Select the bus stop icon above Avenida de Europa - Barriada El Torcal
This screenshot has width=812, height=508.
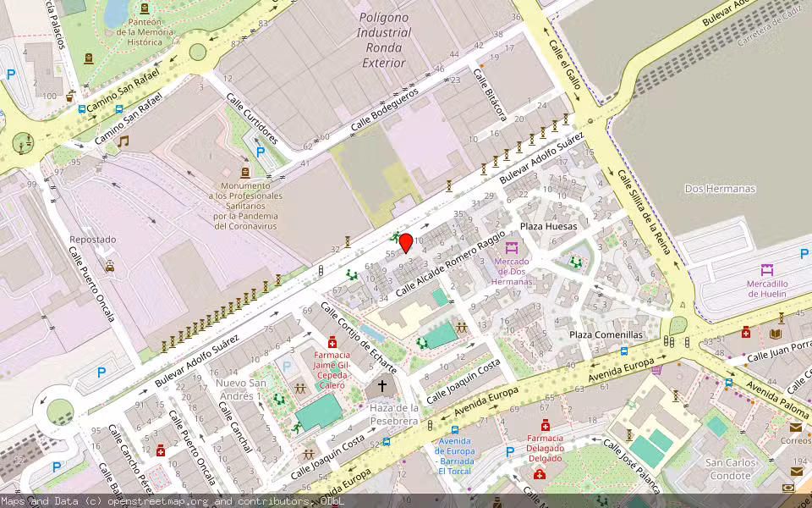click(x=455, y=430)
